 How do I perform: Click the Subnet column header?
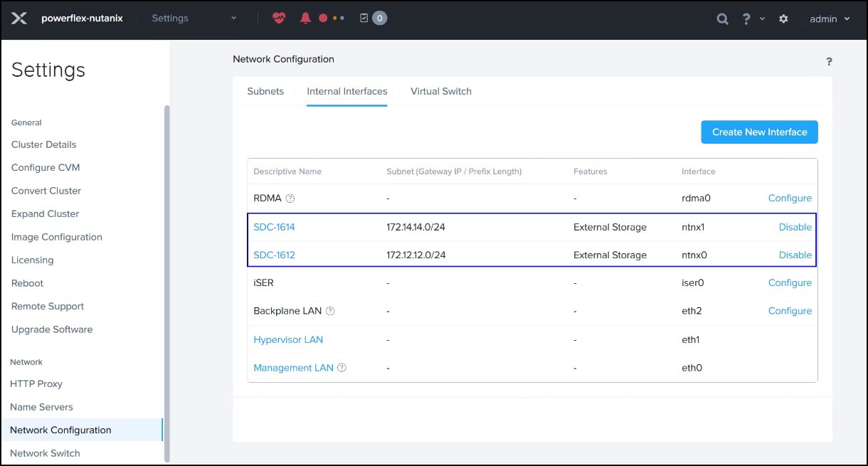coord(454,171)
